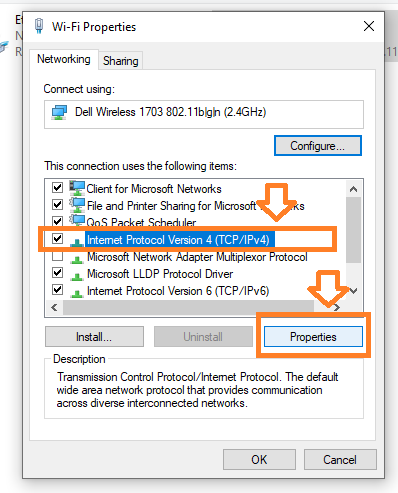The height and width of the screenshot is (493, 398).
Task: Uncheck Internet Protocol Version 6 checkbox
Action: click(57, 289)
